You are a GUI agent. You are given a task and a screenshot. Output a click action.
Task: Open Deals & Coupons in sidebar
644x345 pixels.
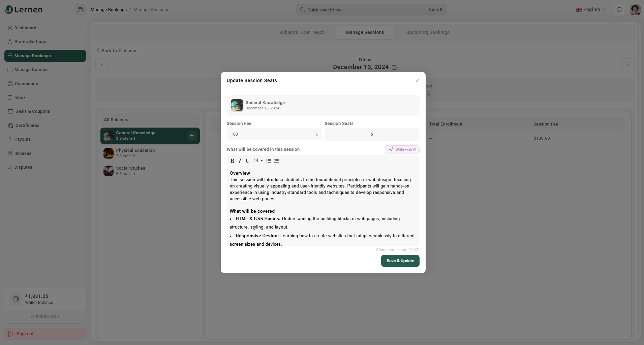click(x=32, y=111)
